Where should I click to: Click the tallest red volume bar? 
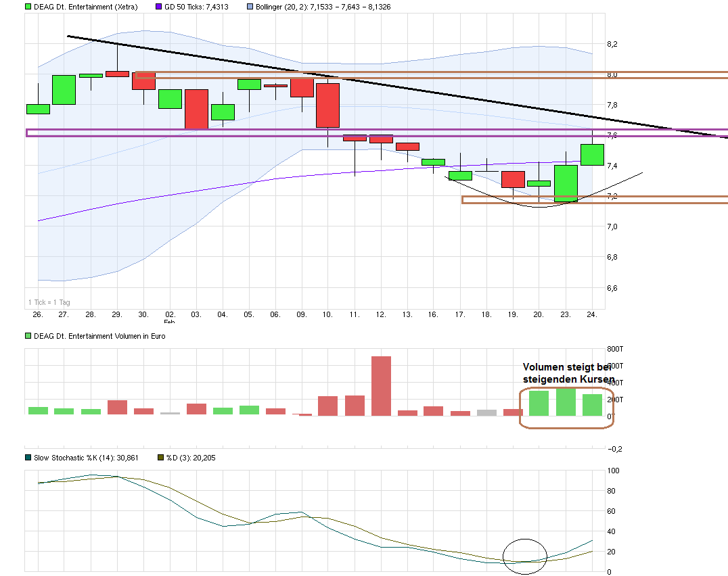pyautogui.click(x=381, y=385)
